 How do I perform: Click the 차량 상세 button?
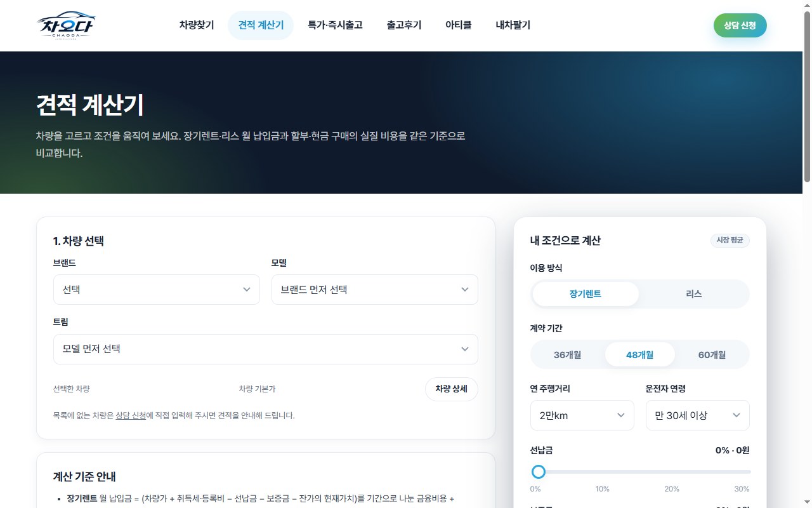[x=451, y=389]
